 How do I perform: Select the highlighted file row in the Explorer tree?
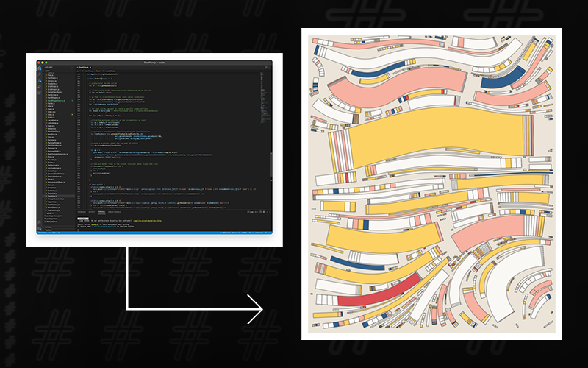tap(60, 196)
